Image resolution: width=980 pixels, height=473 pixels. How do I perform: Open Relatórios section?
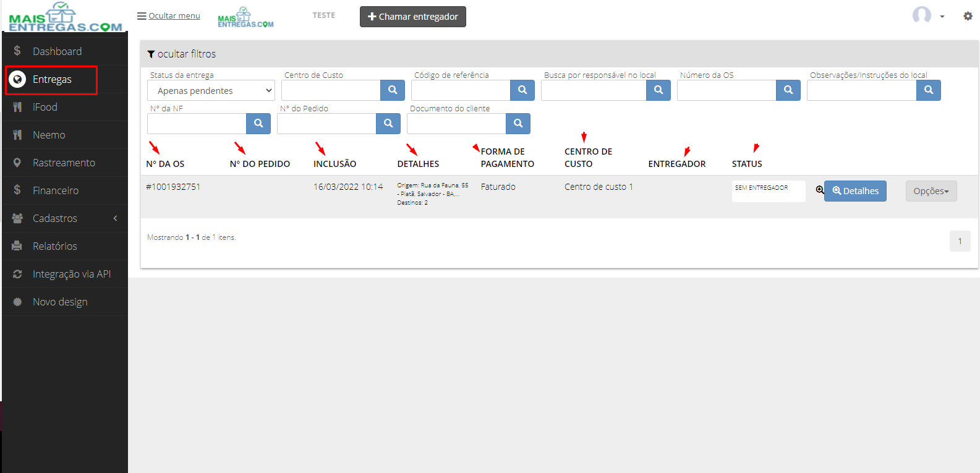65,246
